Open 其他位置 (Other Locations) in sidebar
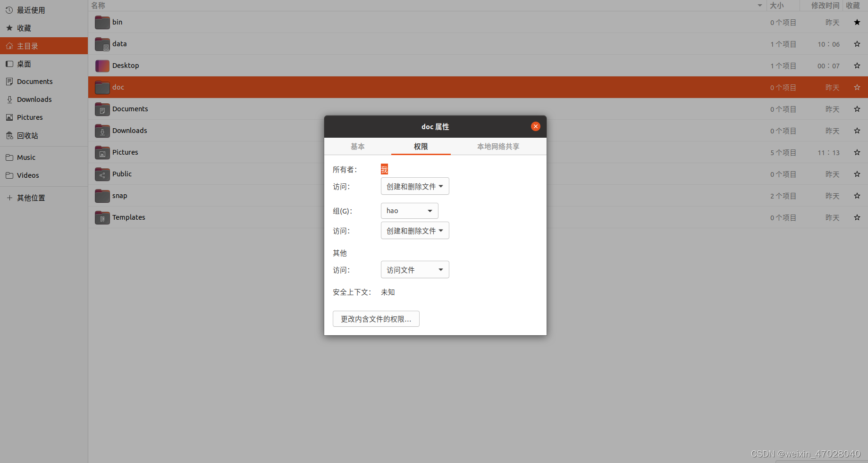This screenshot has height=463, width=868. coord(44,198)
